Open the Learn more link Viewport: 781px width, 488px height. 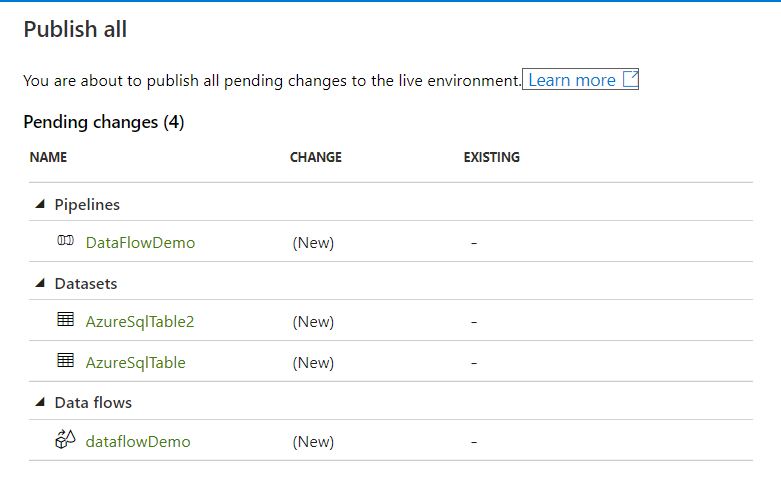[x=571, y=80]
